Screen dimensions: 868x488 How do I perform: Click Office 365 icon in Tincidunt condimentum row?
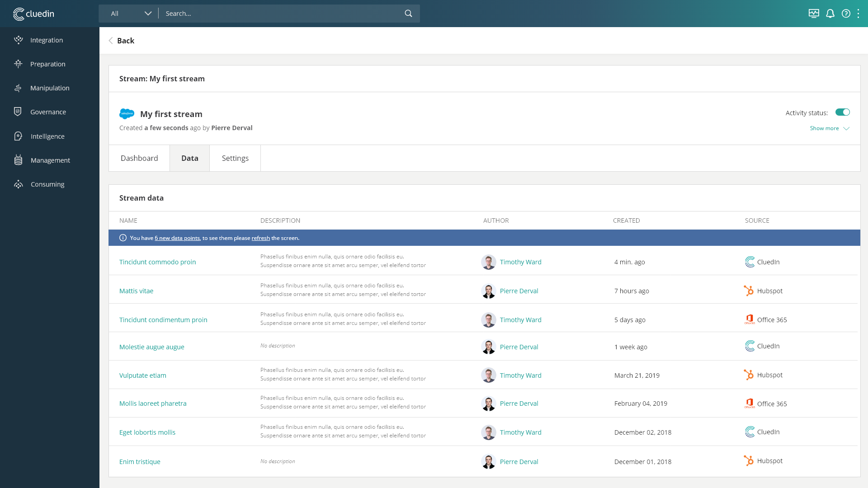[750, 319]
